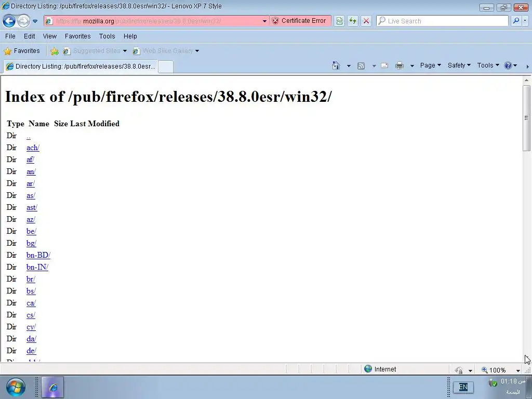
Task: Click the search magnifier button
Action: pos(516,21)
